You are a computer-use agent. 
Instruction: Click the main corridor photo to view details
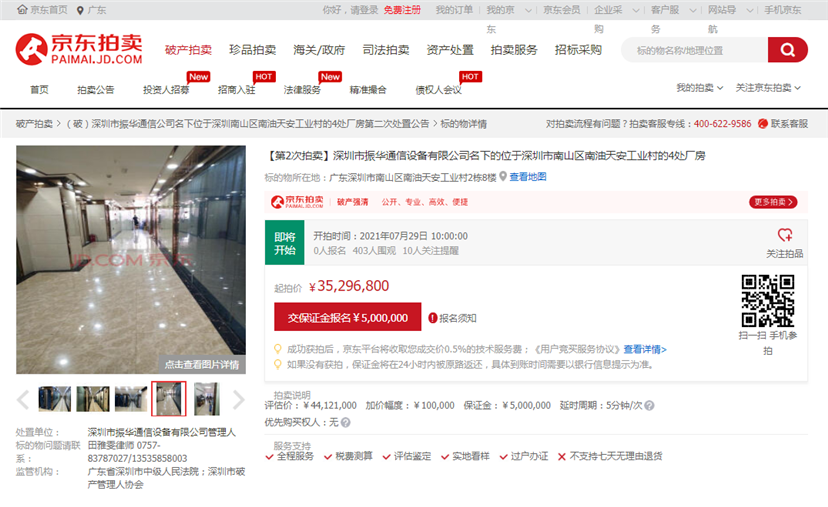tap(131, 260)
